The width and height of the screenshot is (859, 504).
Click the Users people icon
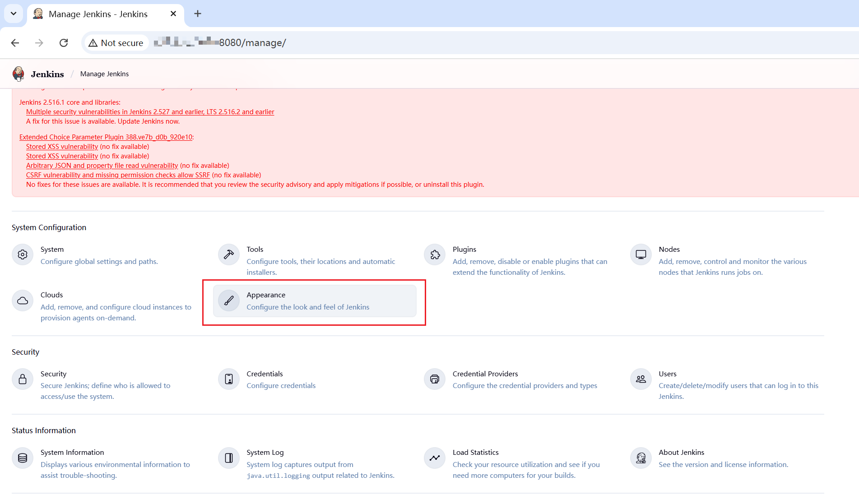coord(641,379)
